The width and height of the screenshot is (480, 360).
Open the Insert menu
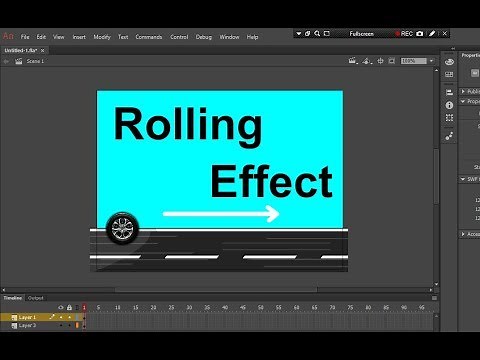(79, 37)
